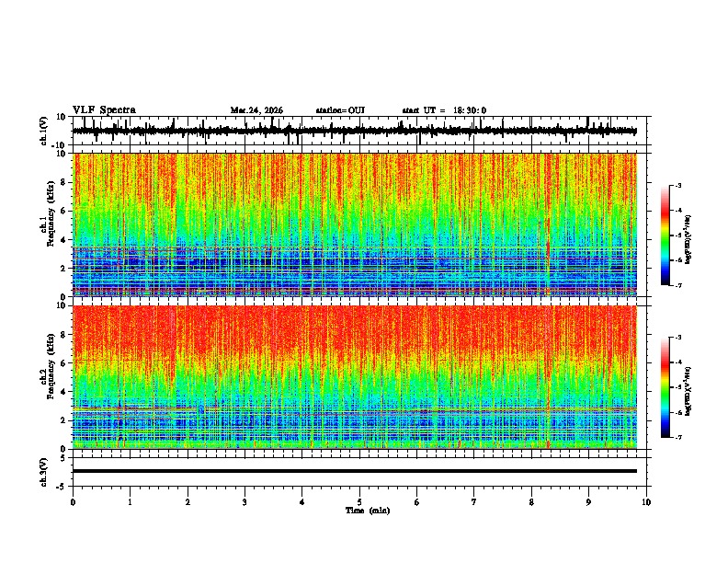The height and width of the screenshot is (563, 728).
Task: Click time axis tick label "5"
Action: [x=359, y=502]
